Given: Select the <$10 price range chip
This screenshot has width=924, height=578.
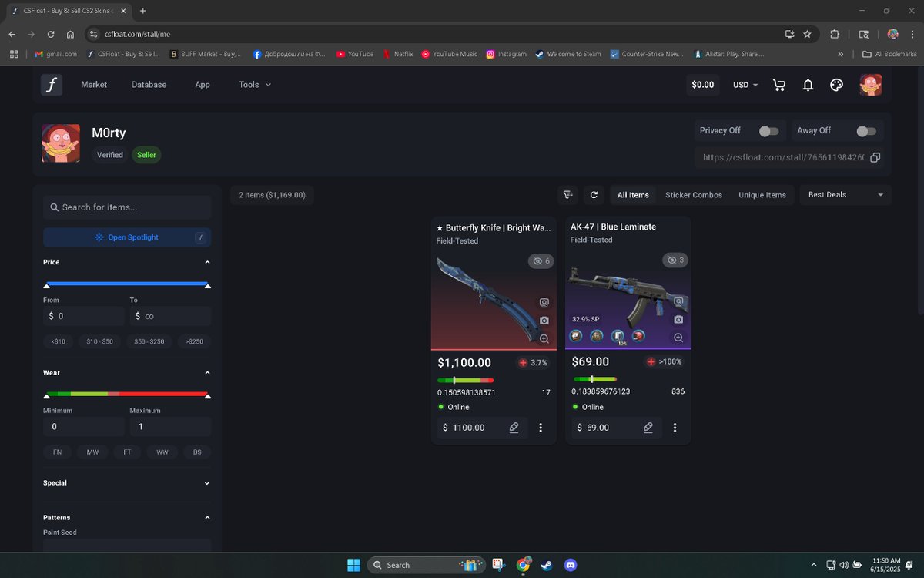Looking at the screenshot, I should (59, 341).
